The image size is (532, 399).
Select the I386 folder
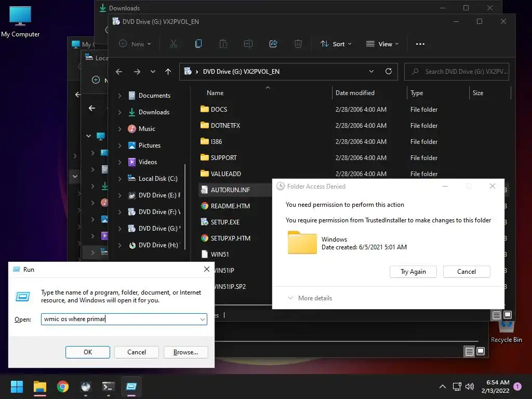216,141
